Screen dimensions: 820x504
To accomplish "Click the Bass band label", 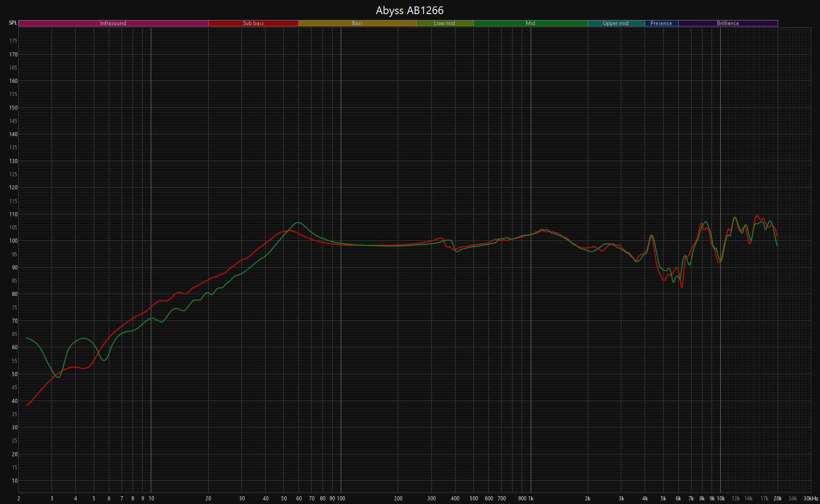I will pos(357,23).
